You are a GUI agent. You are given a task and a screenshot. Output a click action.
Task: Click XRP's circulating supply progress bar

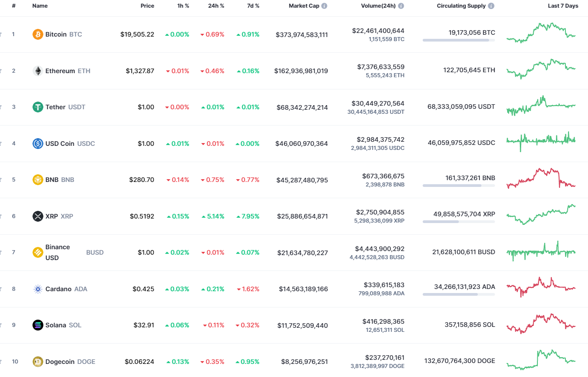[458, 221]
